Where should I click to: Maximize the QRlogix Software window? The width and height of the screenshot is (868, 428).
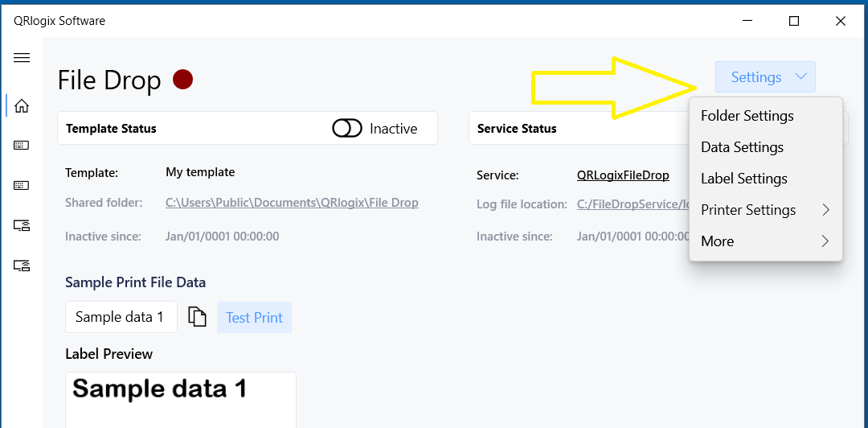(794, 21)
